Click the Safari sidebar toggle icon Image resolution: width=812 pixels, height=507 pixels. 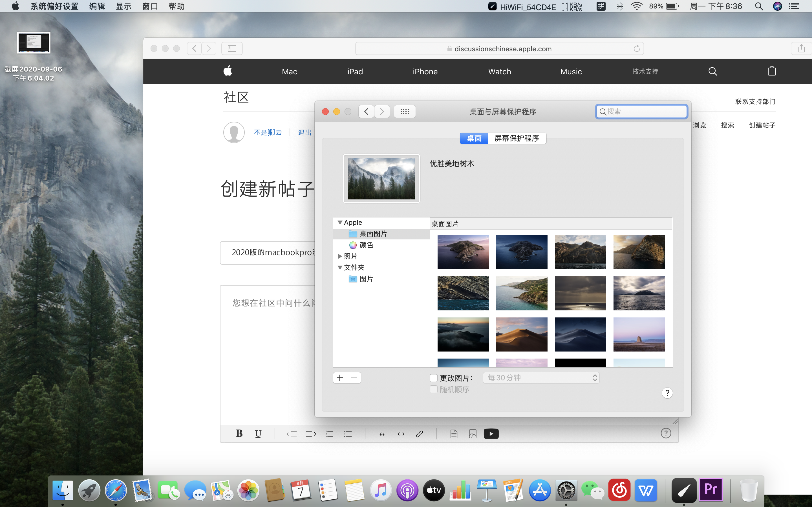(232, 49)
